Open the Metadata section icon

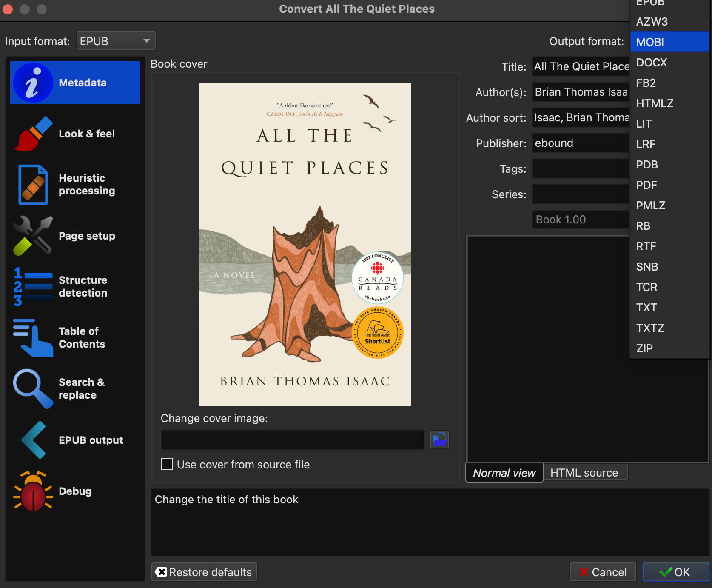[33, 83]
